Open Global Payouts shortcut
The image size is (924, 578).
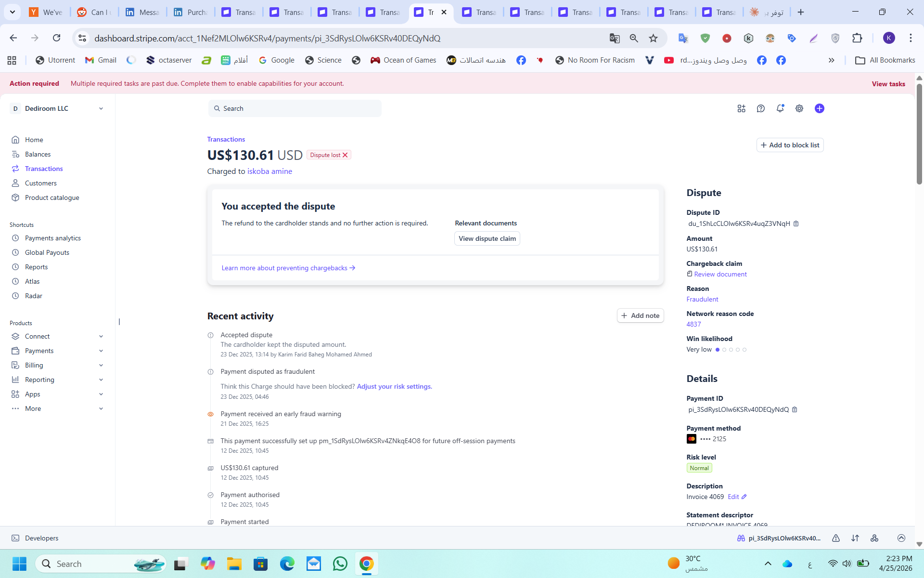(40, 252)
